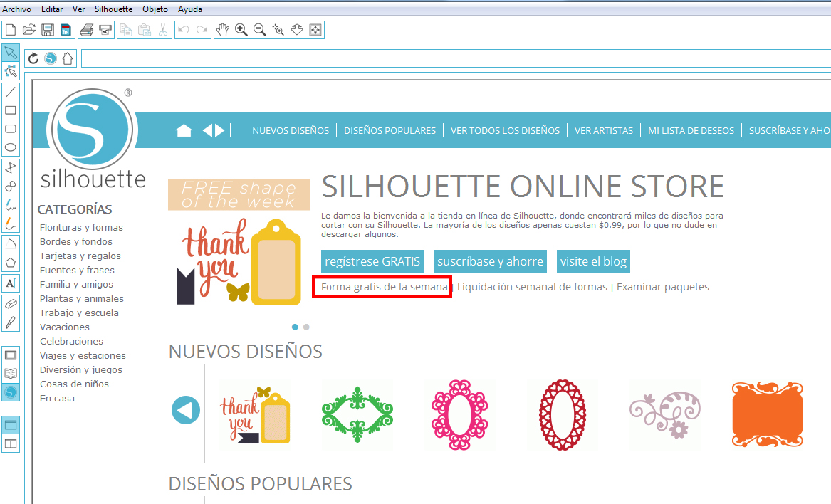The height and width of the screenshot is (504, 831).
Task: Open the Bordes y fondos category
Action: click(x=75, y=241)
